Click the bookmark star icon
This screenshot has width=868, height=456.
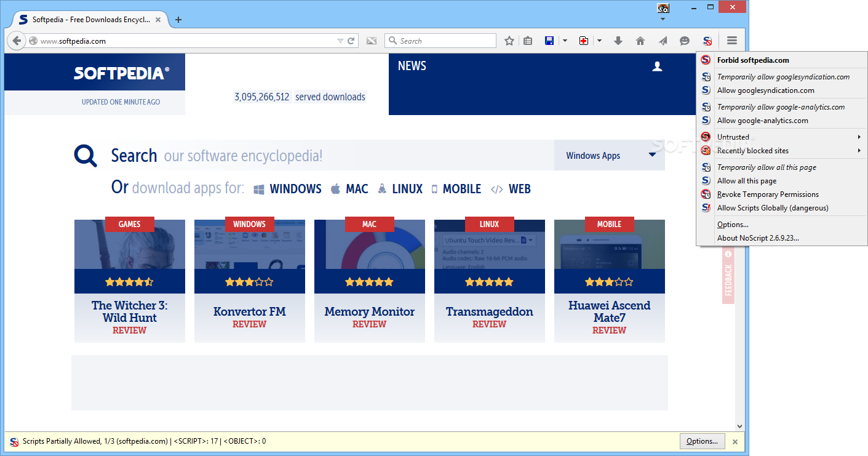coord(509,41)
